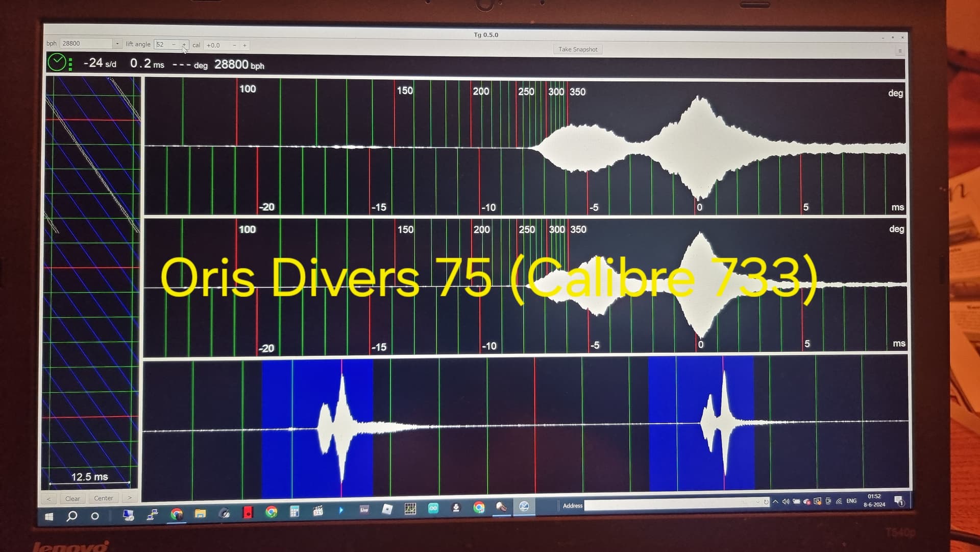Click the 28800 bph readout

239,65
